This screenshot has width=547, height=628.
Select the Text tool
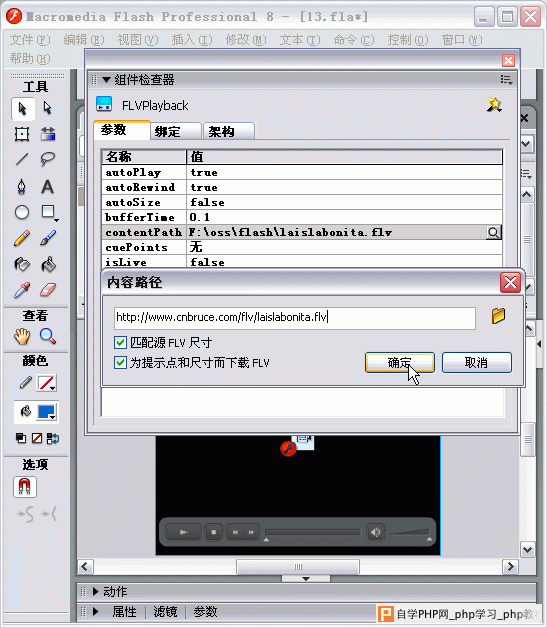(48, 187)
